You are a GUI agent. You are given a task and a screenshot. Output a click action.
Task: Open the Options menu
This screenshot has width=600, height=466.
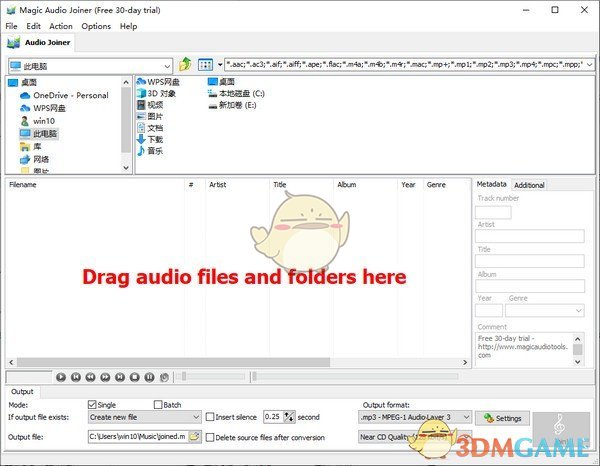[96, 26]
